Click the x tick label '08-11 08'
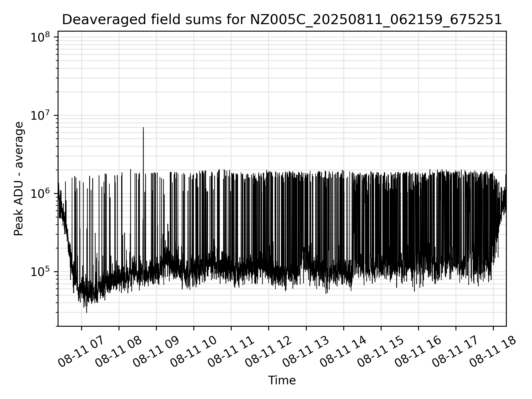The width and height of the screenshot is (532, 399). tap(118, 351)
